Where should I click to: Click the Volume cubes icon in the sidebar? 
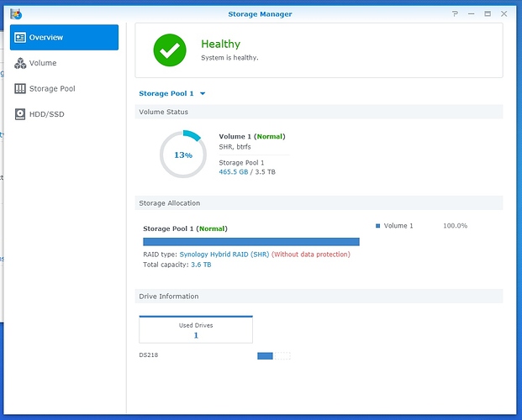20,63
